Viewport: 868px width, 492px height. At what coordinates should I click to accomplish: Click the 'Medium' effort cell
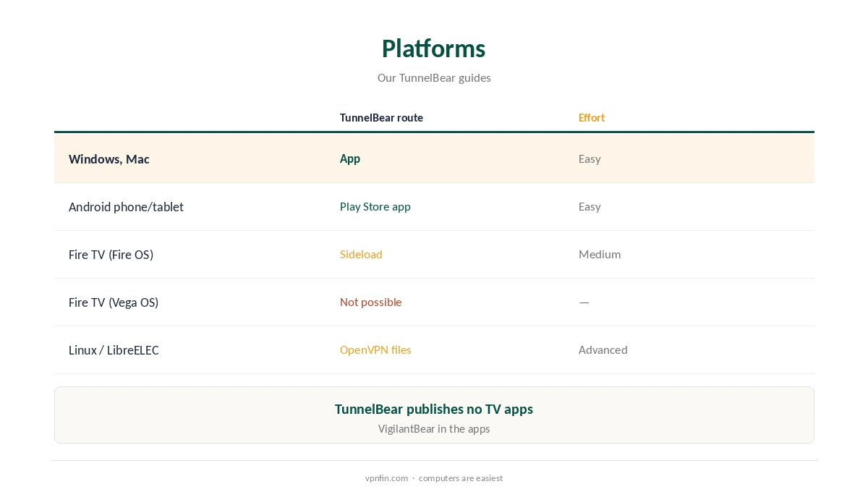[x=600, y=254]
